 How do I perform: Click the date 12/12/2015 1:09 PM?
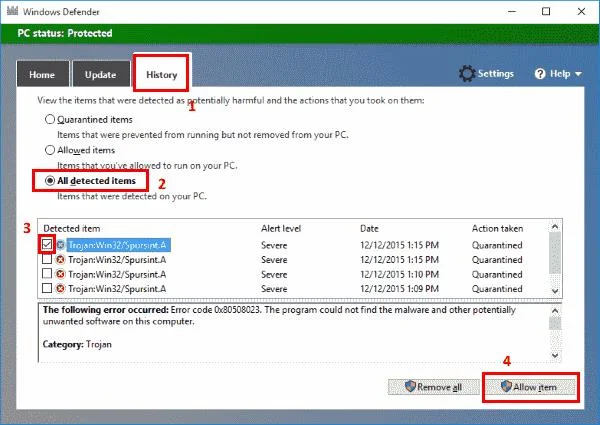399,289
